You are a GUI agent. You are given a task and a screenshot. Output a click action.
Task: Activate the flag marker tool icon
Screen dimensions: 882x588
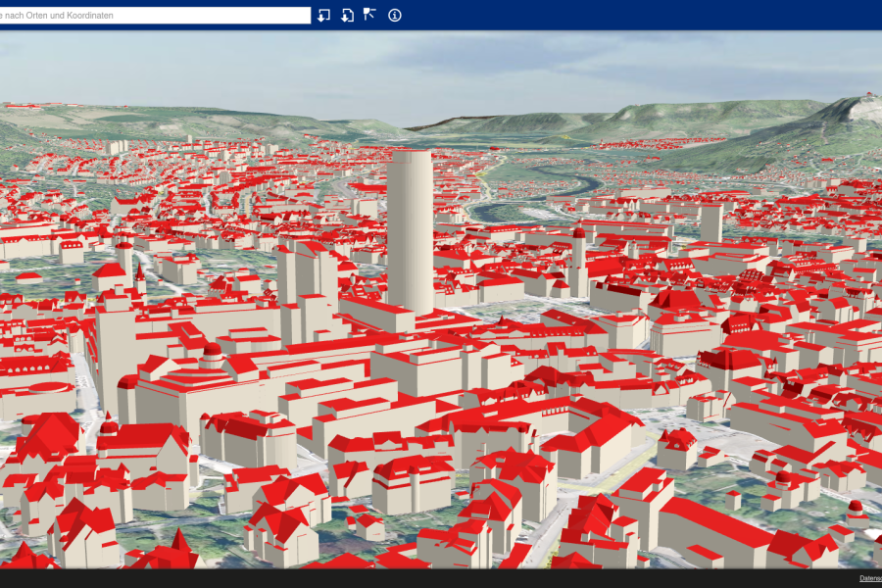[369, 15]
